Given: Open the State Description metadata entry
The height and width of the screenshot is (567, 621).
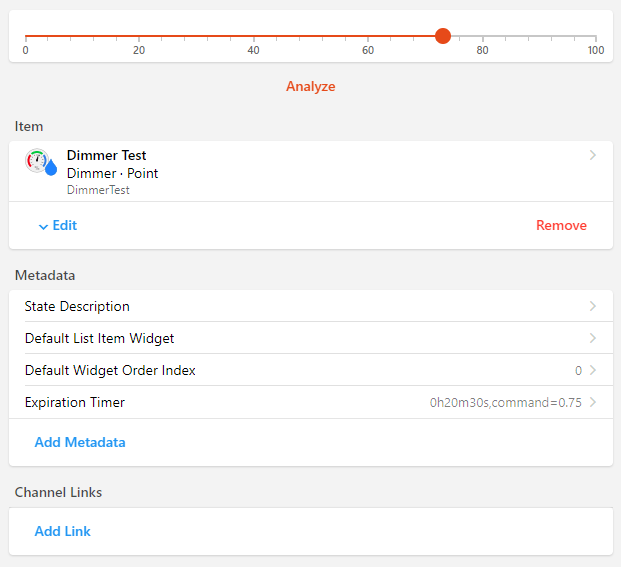Looking at the screenshot, I should (77, 306).
